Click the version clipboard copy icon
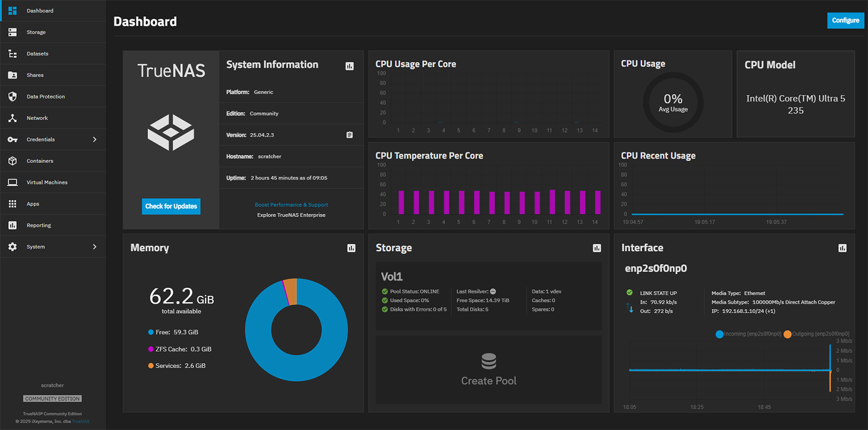The image size is (868, 430). tap(349, 135)
